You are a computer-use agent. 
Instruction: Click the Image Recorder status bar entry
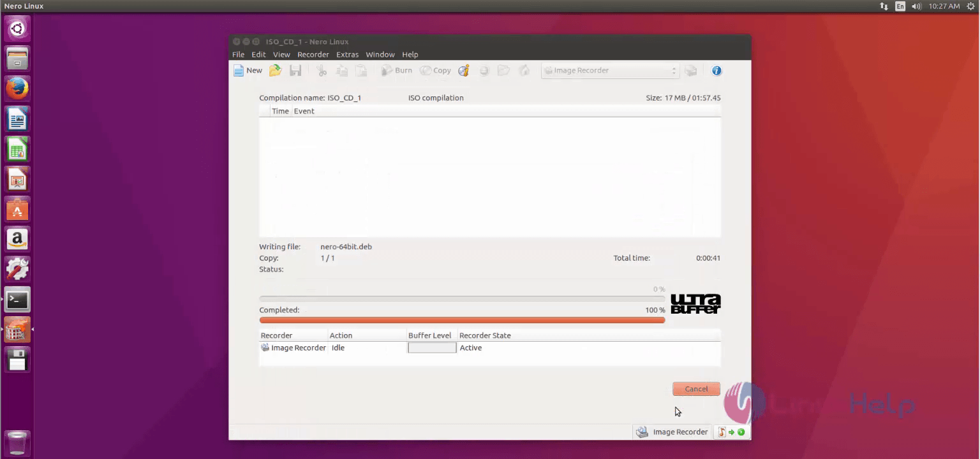(x=672, y=432)
